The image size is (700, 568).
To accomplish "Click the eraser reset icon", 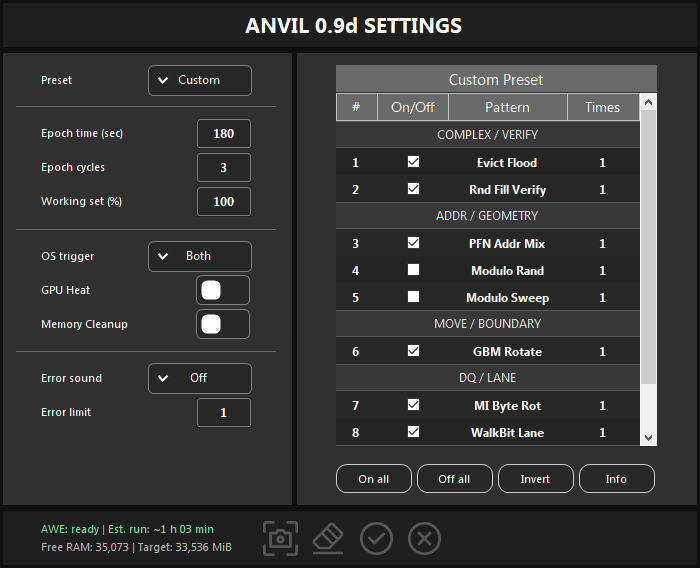I will coord(328,539).
